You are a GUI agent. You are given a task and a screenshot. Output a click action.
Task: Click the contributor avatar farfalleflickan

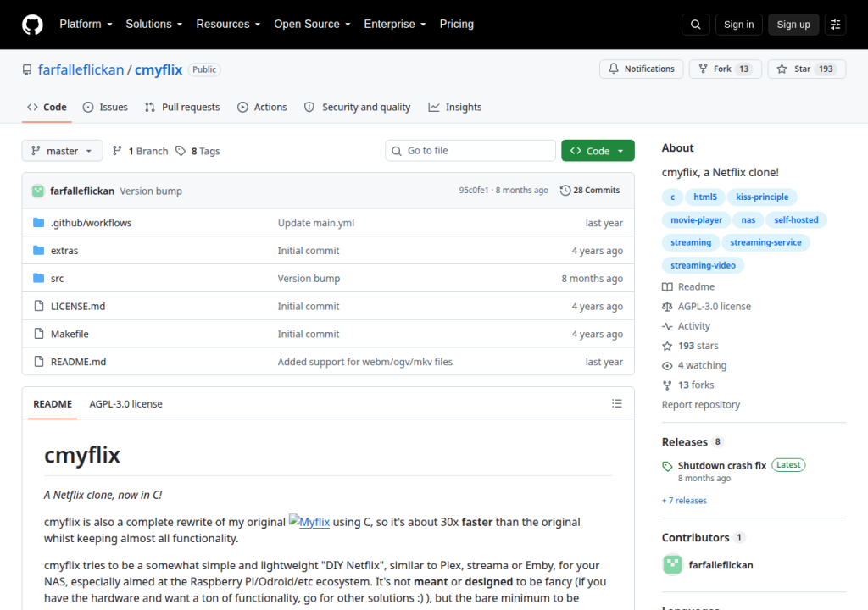tap(672, 564)
